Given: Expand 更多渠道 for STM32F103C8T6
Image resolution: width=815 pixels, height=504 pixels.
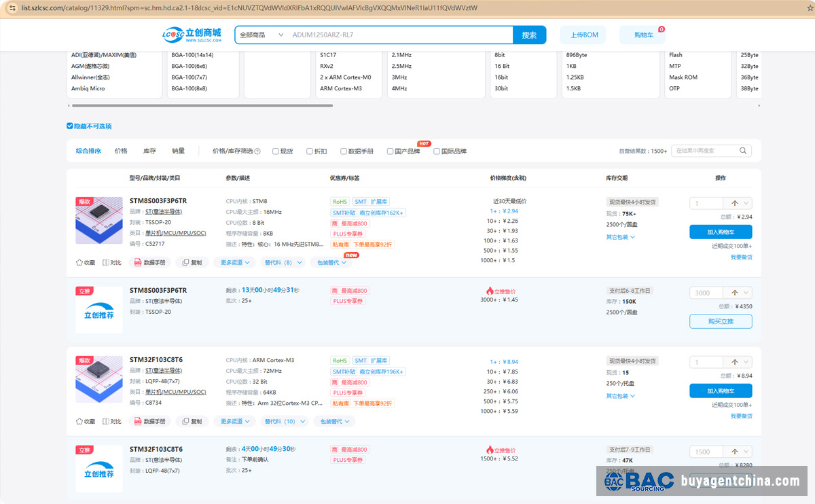Looking at the screenshot, I should click(235, 421).
